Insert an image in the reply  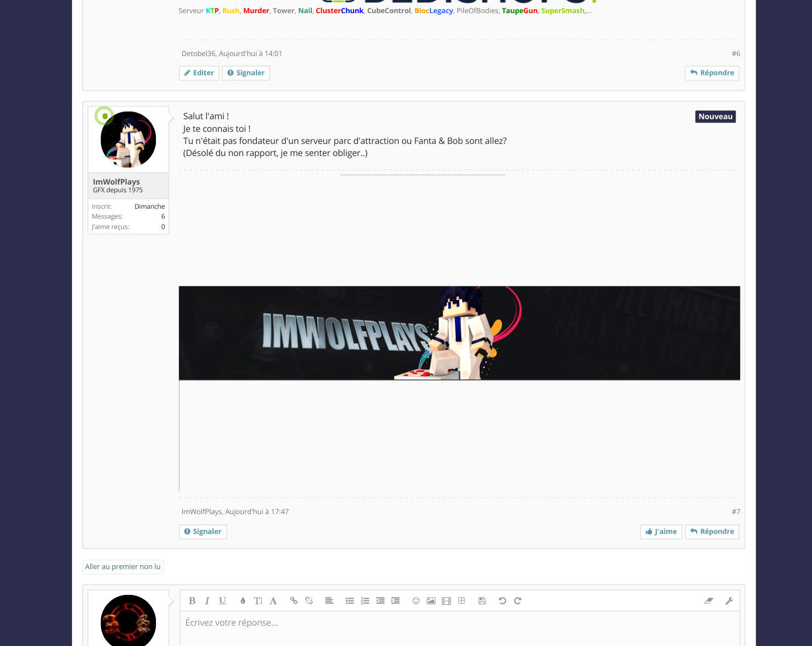click(431, 601)
